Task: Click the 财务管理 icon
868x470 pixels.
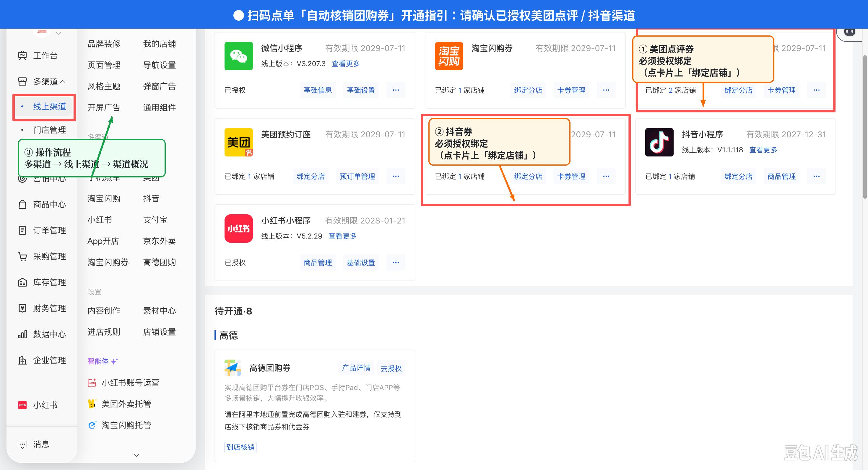Action: (22, 308)
